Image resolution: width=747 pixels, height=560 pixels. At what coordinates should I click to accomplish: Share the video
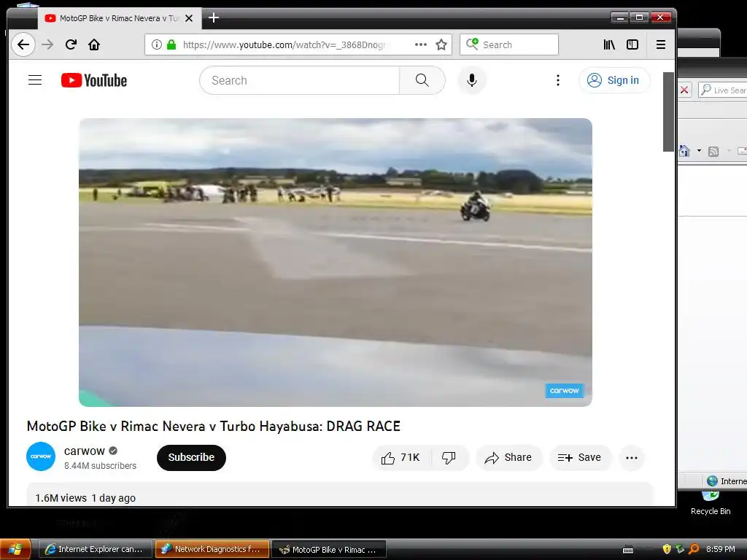508,458
